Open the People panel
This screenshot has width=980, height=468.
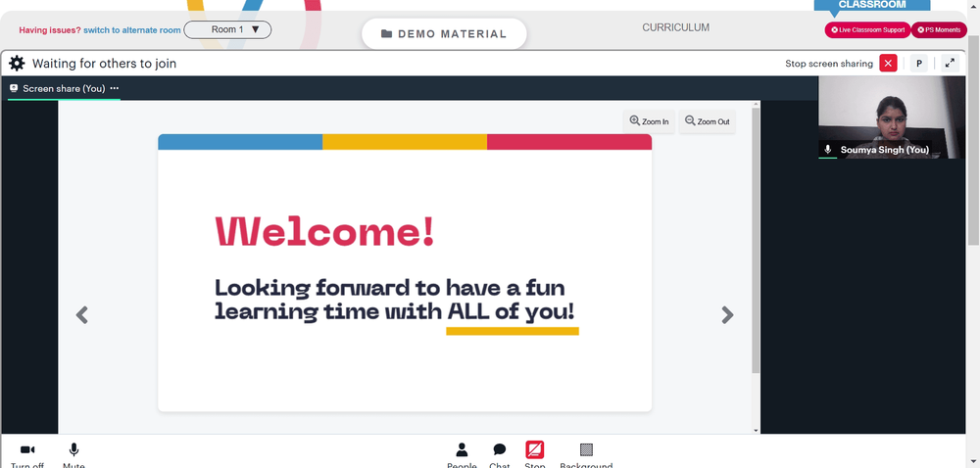coord(462,455)
